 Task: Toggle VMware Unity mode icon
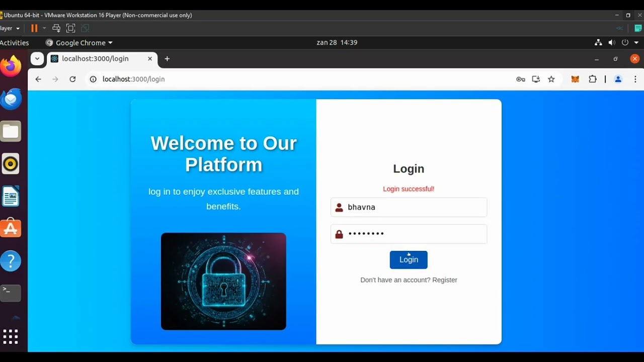[x=85, y=28]
